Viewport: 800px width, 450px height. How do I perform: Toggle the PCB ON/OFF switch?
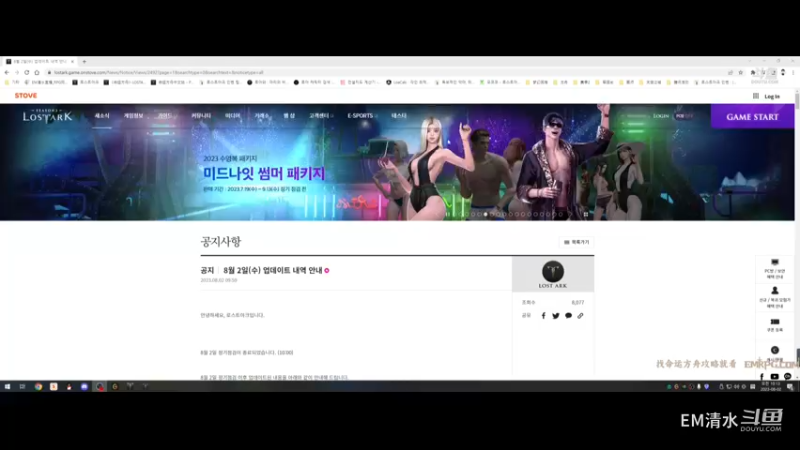point(684,116)
